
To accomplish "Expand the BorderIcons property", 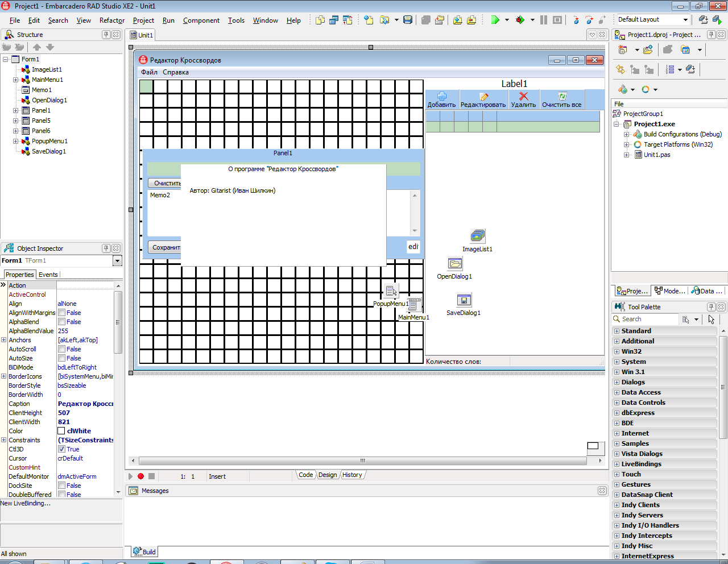I will click(3, 376).
